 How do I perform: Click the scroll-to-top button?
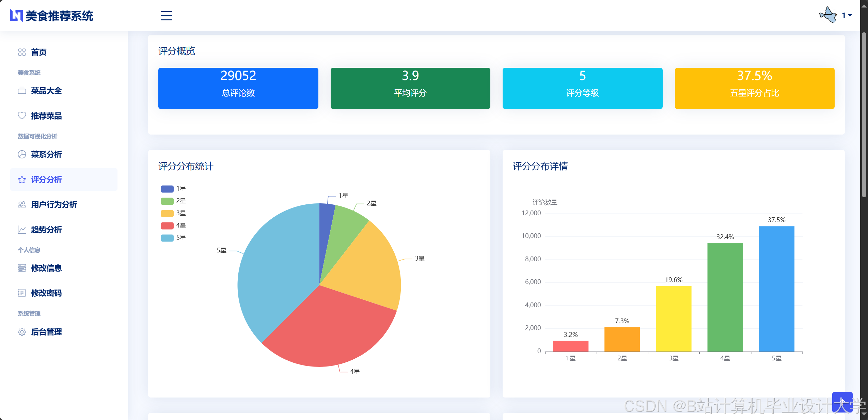[x=842, y=402]
